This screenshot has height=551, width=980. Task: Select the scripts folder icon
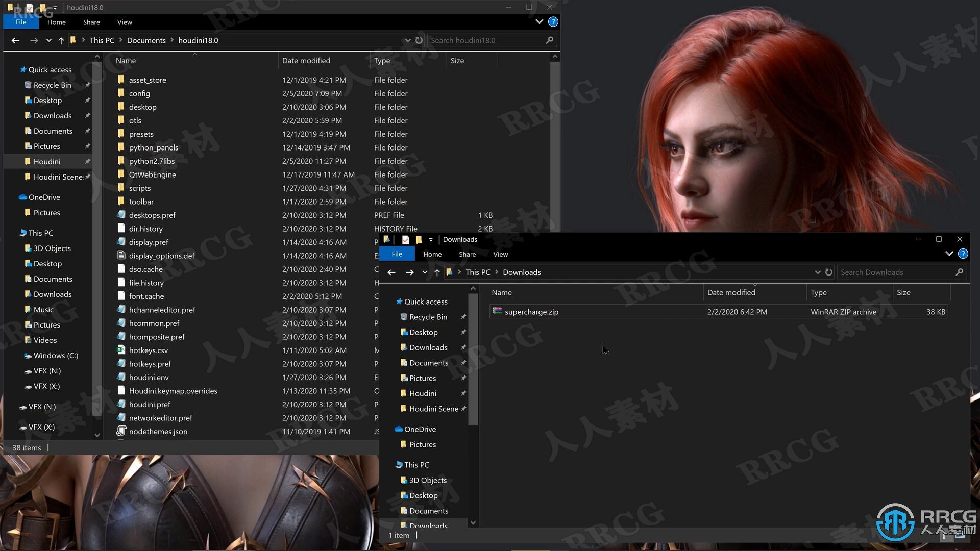click(121, 188)
